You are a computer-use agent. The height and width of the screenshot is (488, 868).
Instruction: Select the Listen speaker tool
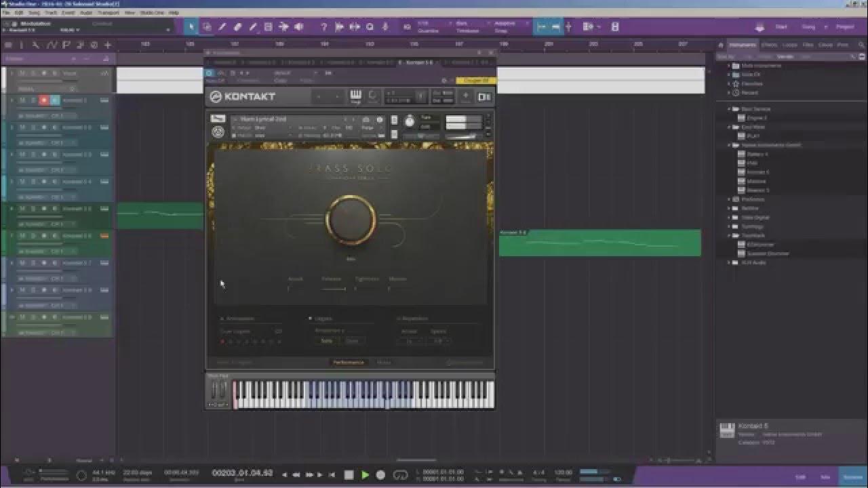pos(298,27)
